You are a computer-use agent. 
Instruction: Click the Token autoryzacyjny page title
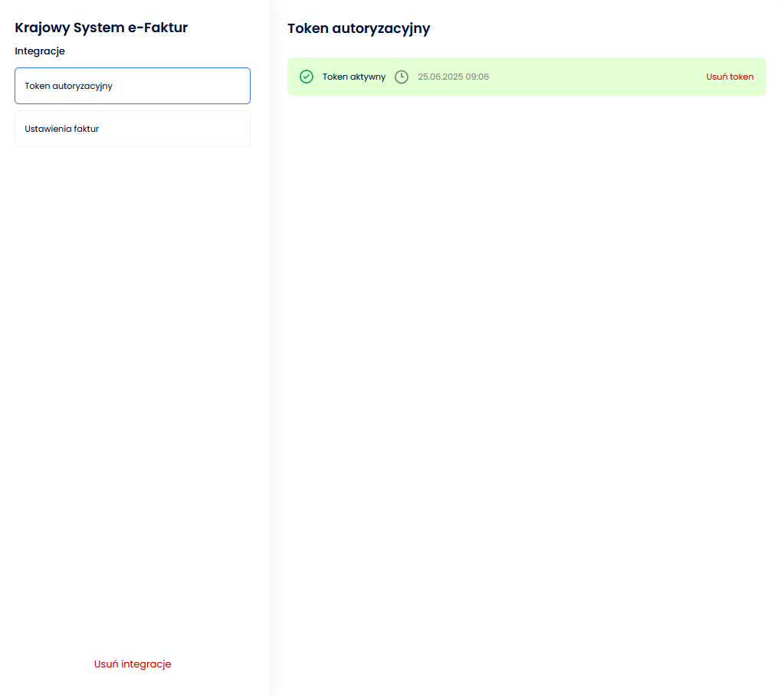click(359, 29)
